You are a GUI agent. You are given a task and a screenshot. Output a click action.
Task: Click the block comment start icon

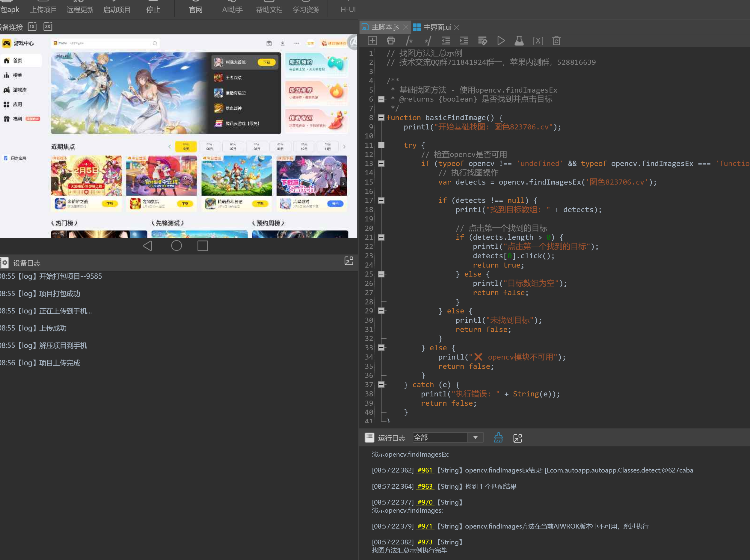[x=409, y=41]
